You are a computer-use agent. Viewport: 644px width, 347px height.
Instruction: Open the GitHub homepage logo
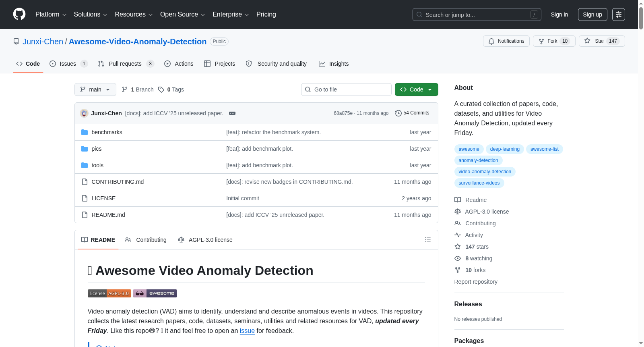[x=19, y=14]
